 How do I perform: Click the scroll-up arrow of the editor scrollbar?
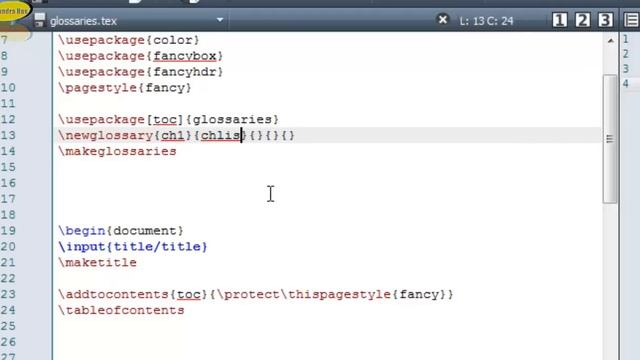611,40
